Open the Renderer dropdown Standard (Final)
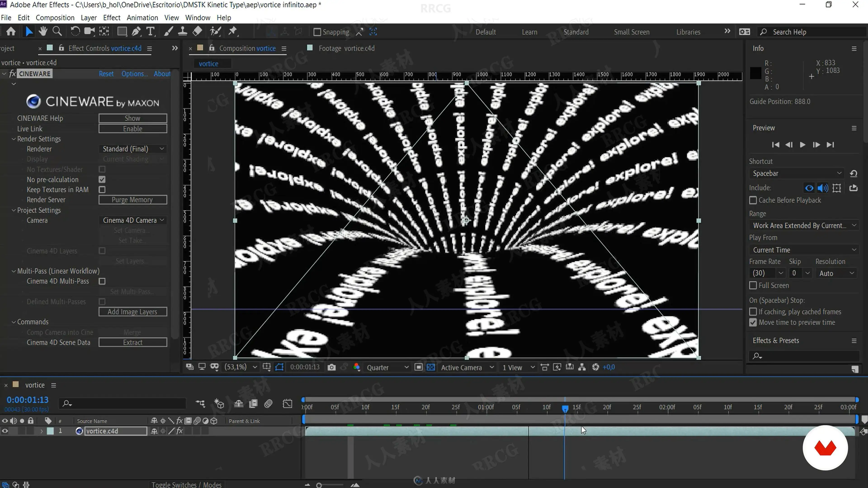The image size is (868, 488). [133, 149]
